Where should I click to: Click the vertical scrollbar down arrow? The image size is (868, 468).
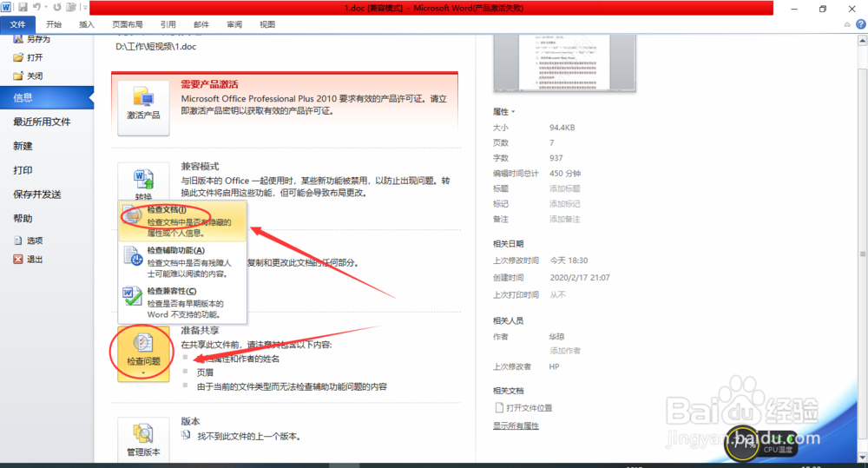[863, 457]
